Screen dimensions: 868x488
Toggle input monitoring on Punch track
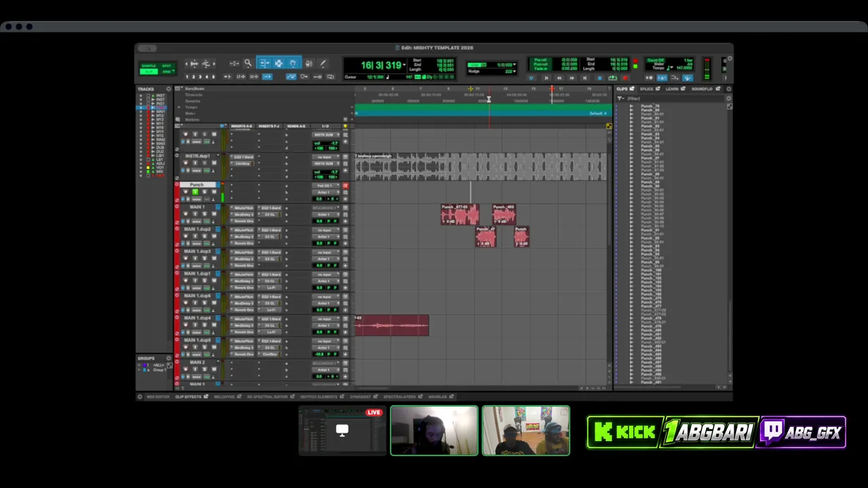(x=195, y=192)
